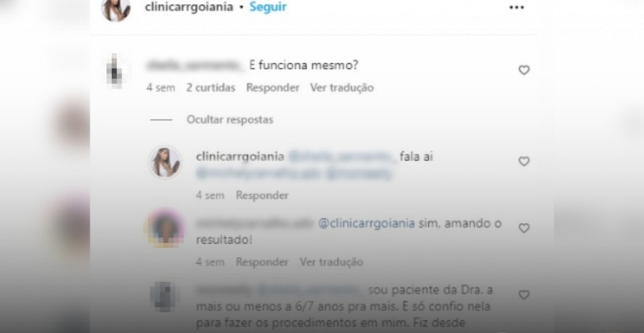The image size is (644, 333).
Task: Open clinicarrgoiania avatar beside 'fala ai' reply
Action: pyautogui.click(x=165, y=162)
